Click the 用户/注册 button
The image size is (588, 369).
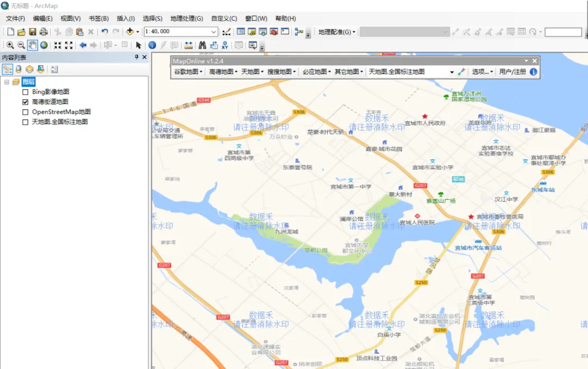(x=513, y=72)
